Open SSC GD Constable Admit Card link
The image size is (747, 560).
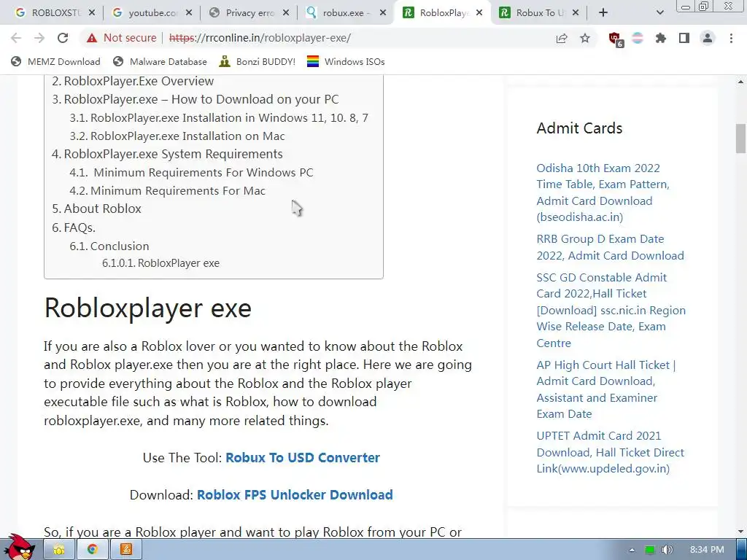611,310
